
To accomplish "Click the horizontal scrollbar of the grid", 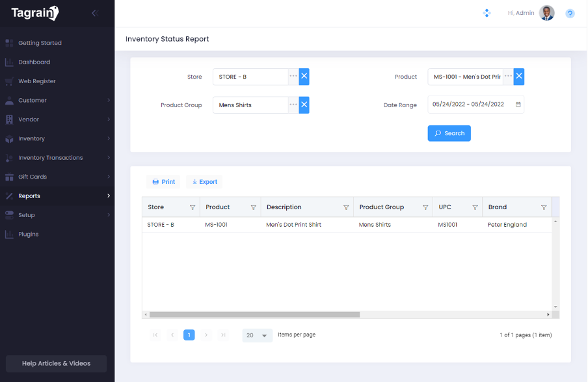I will tap(254, 314).
